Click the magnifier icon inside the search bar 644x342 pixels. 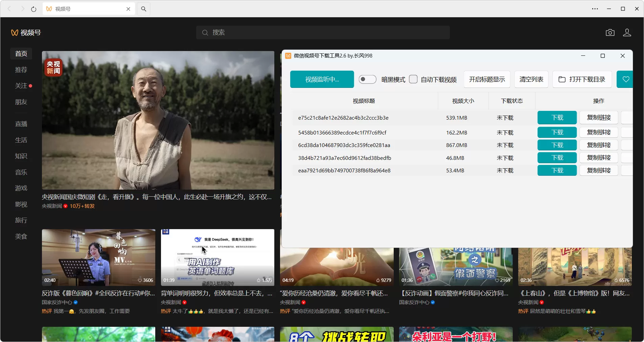pyautogui.click(x=205, y=32)
